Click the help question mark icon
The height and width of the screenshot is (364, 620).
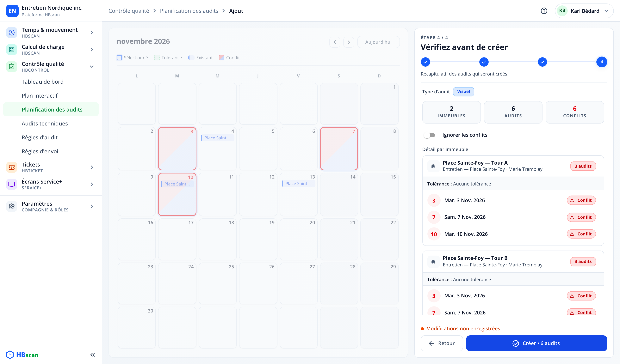click(544, 11)
